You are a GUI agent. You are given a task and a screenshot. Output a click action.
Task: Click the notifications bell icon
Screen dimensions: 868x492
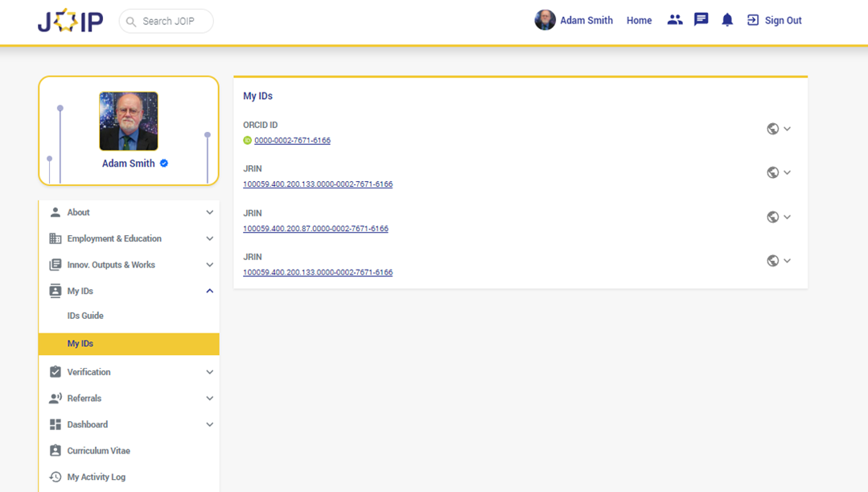click(727, 20)
